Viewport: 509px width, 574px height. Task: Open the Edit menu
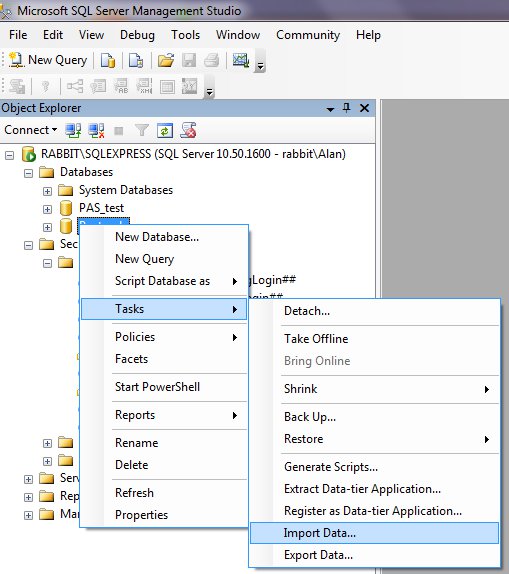[x=53, y=35]
